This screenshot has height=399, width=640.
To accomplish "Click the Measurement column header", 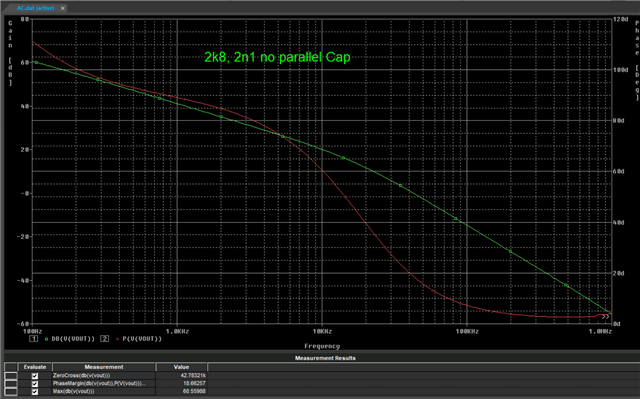I will (x=104, y=367).
